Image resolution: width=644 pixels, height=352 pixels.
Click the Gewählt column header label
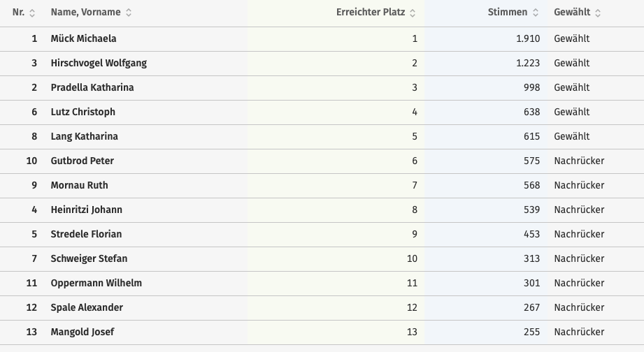(x=572, y=13)
